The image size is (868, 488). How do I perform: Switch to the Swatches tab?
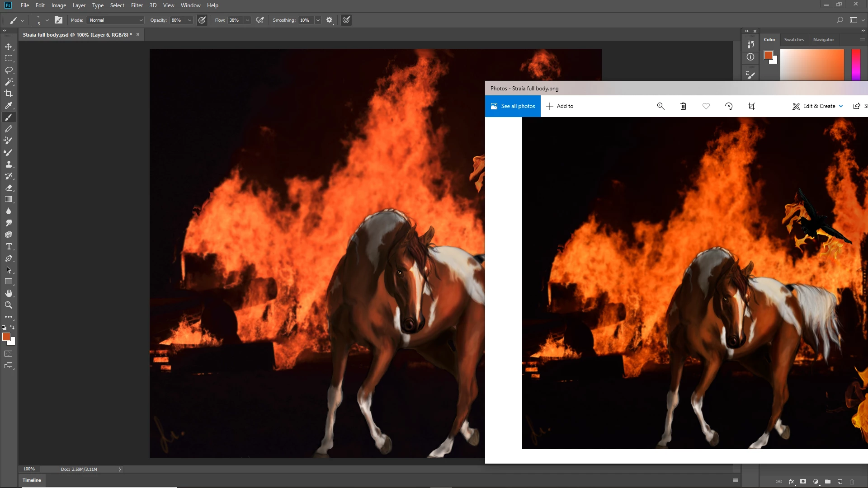point(794,39)
